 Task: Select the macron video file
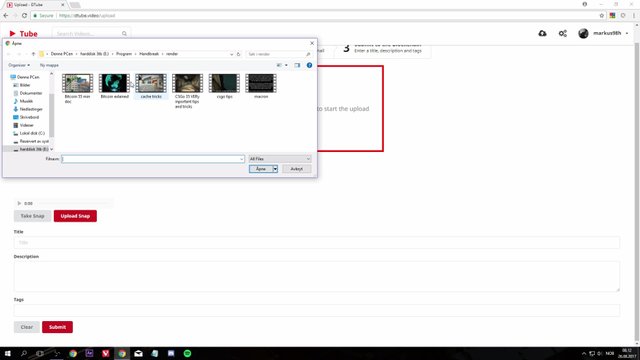pos(261,86)
